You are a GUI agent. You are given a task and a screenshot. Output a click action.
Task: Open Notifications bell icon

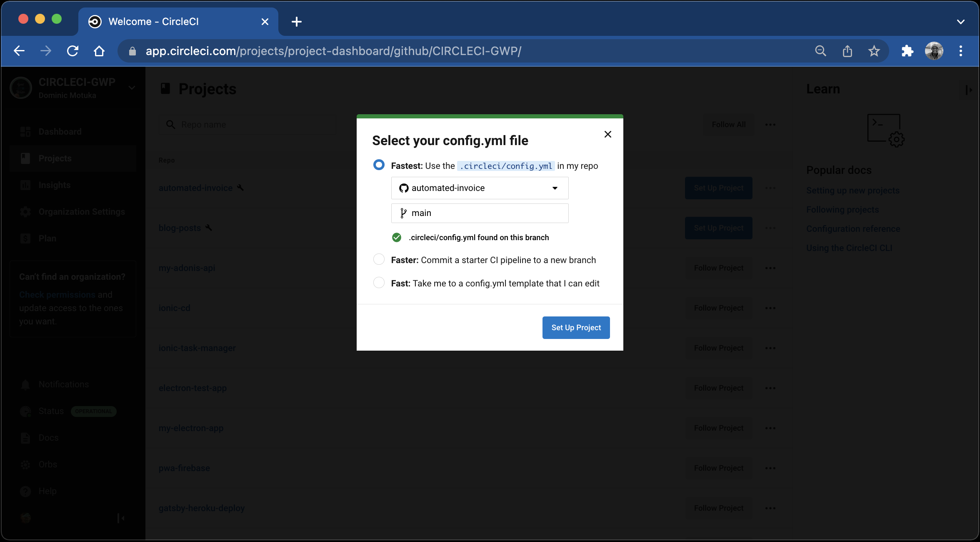[x=25, y=384]
